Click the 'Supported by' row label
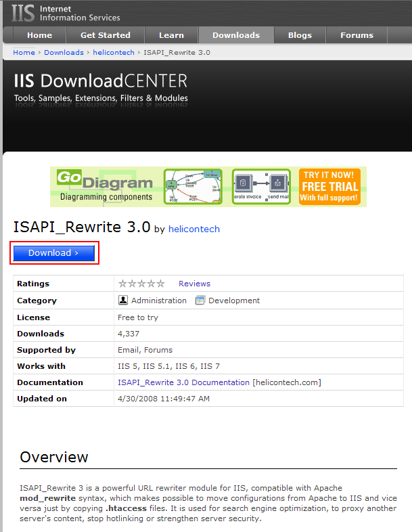This screenshot has width=412, height=532. (46, 350)
